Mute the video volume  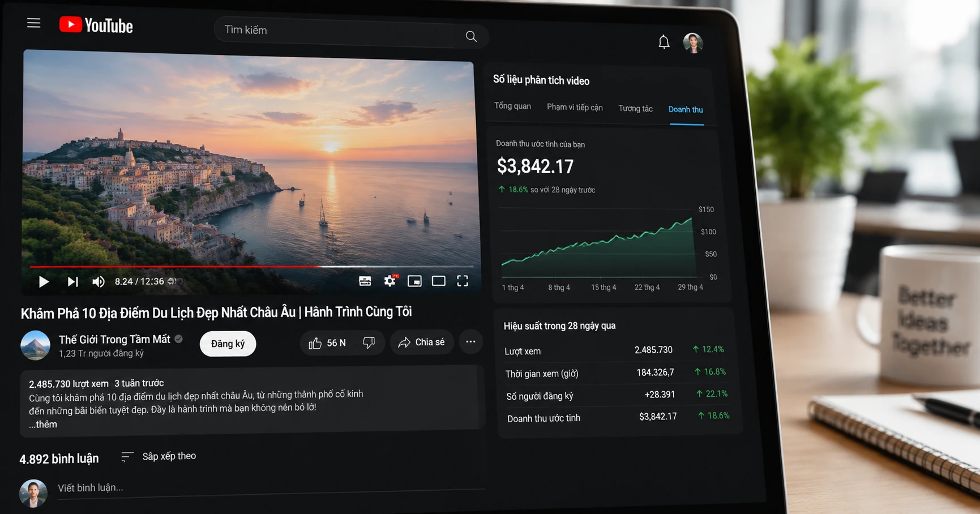(99, 281)
